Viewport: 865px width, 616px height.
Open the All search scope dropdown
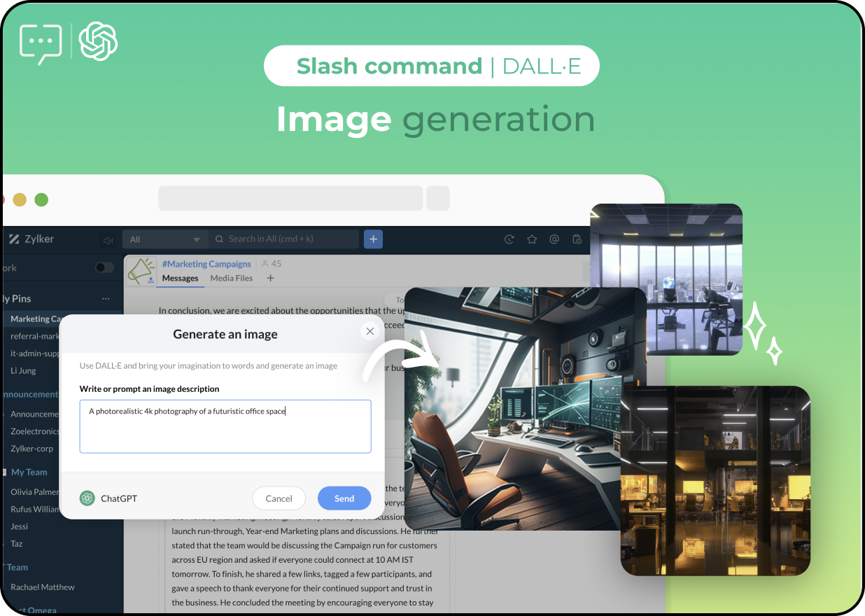165,239
